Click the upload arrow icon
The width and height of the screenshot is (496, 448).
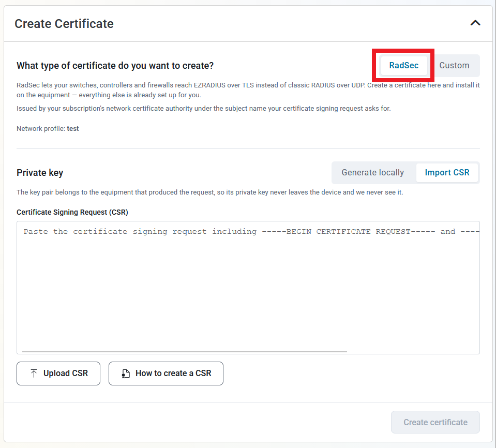pyautogui.click(x=34, y=374)
